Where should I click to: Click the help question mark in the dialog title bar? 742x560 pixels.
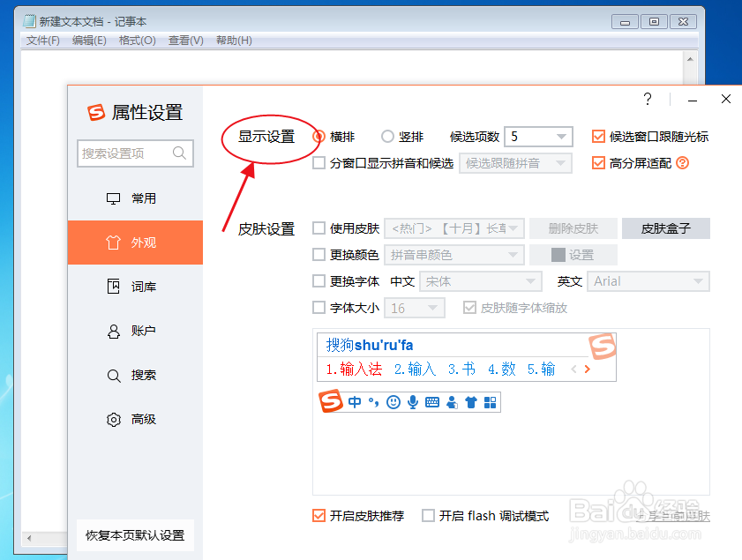648,99
